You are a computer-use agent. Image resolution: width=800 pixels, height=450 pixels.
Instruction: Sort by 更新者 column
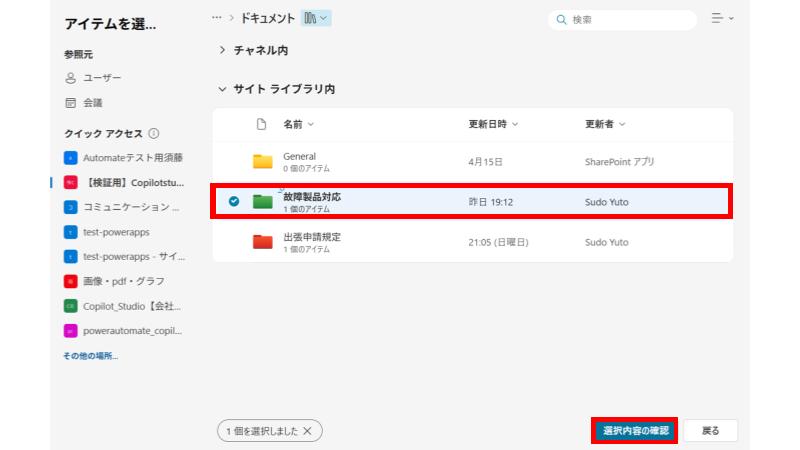(x=605, y=124)
